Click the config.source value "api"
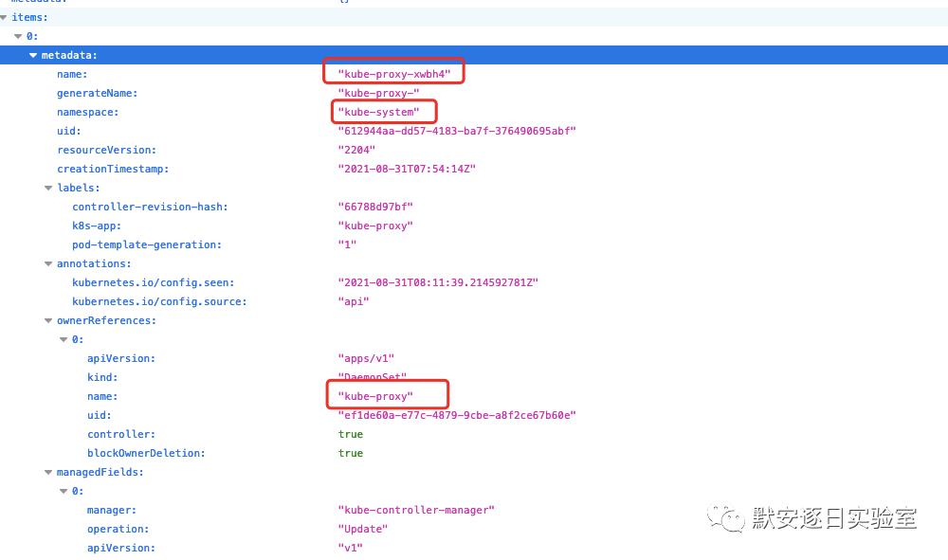 click(x=354, y=301)
